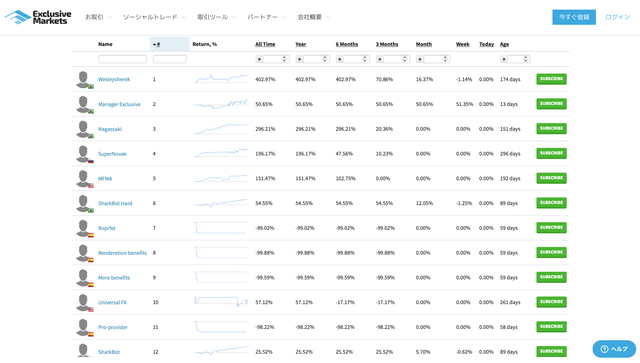
Task: Click the Exclusive Markets logo
Action: (38, 17)
